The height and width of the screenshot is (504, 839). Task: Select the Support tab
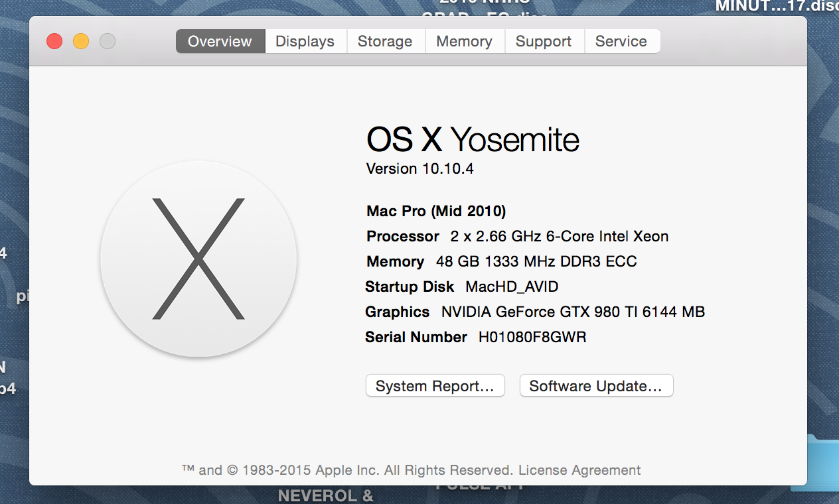click(544, 41)
